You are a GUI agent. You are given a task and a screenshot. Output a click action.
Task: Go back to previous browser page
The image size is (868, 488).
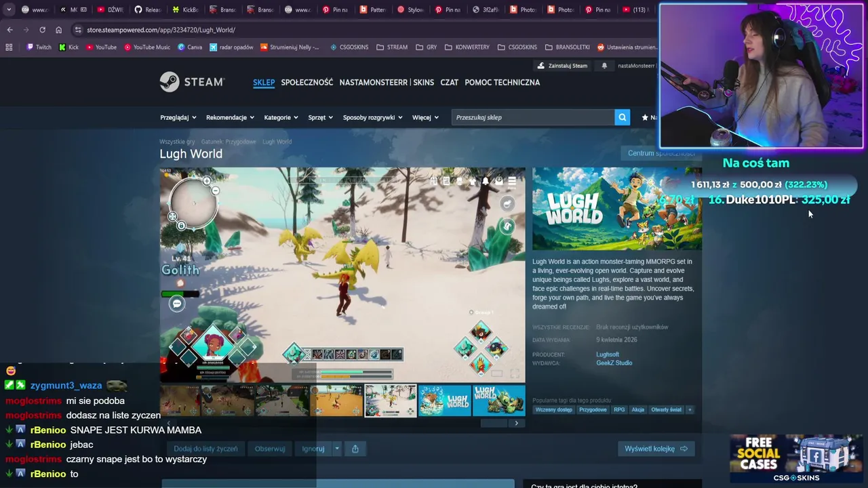[x=9, y=30]
